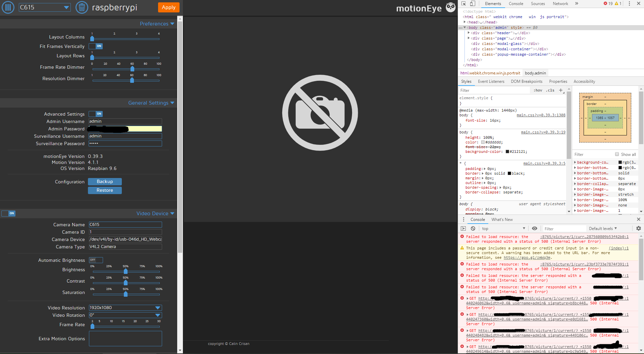
Task: Click the eye icon to create live expression
Action: (x=534, y=228)
